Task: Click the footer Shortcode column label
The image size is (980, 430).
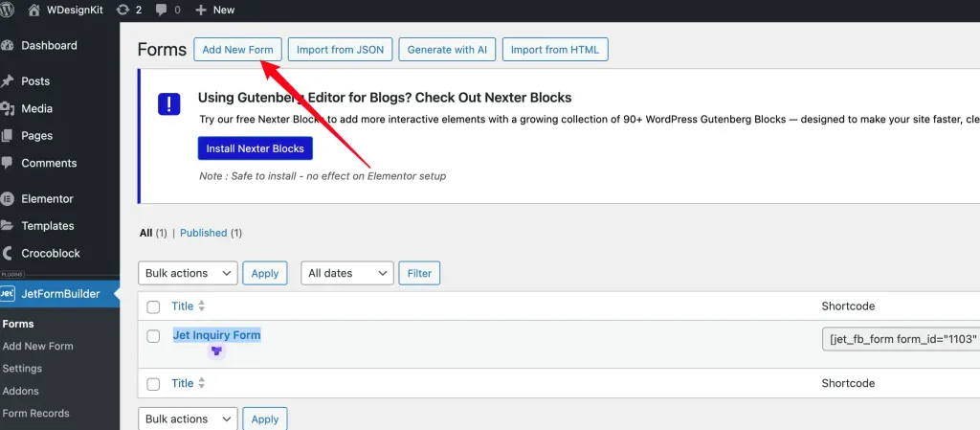Action: [848, 383]
